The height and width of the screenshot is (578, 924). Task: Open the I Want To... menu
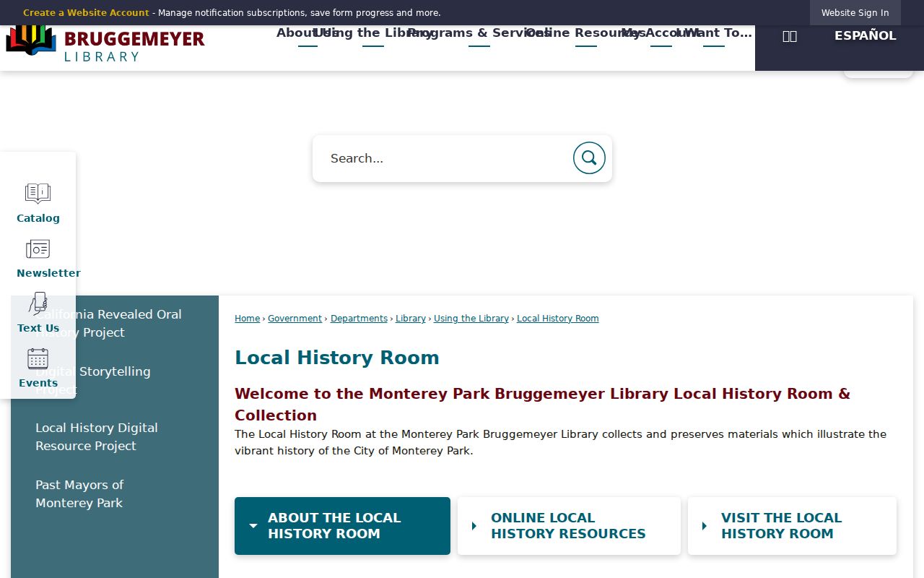point(714,33)
